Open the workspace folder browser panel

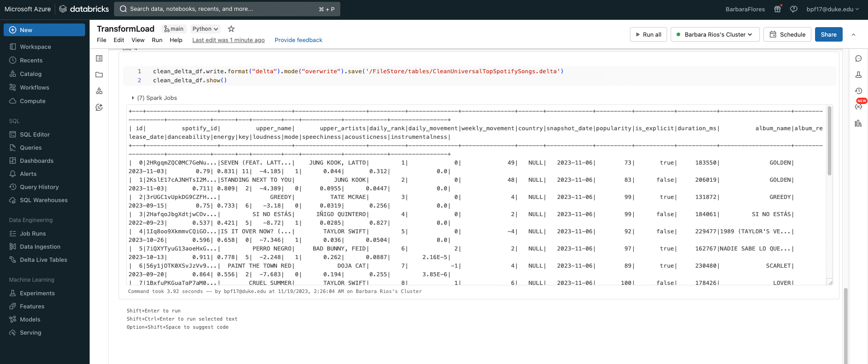coord(99,75)
